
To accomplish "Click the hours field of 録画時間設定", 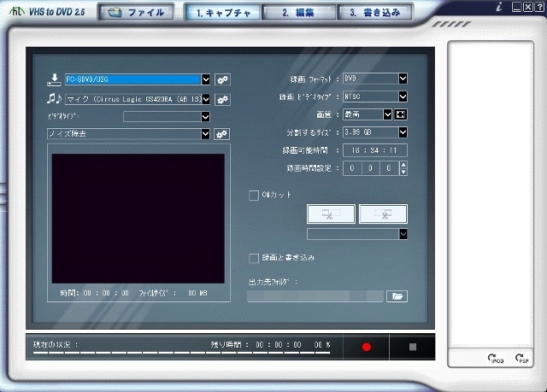I will pos(352,168).
